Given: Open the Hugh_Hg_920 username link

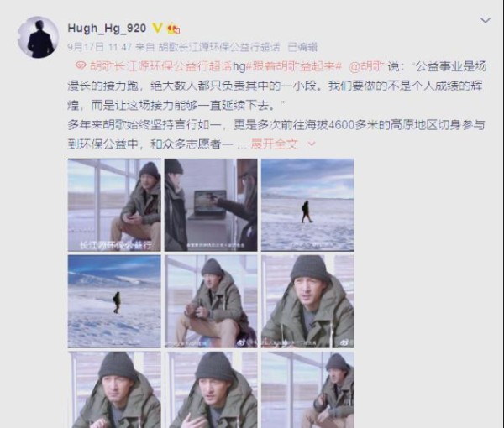Looking at the screenshot, I should (x=107, y=29).
